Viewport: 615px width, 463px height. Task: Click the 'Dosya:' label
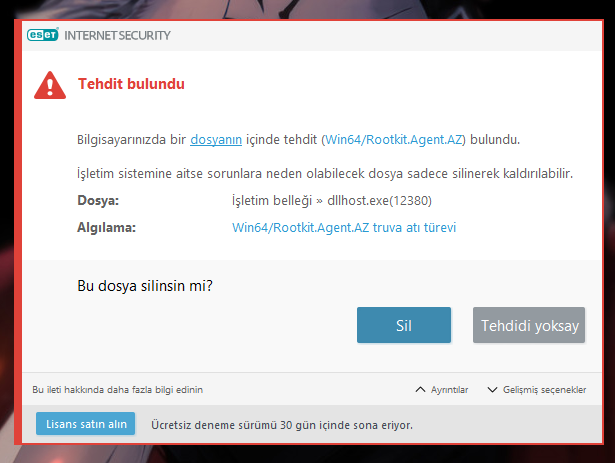98,201
